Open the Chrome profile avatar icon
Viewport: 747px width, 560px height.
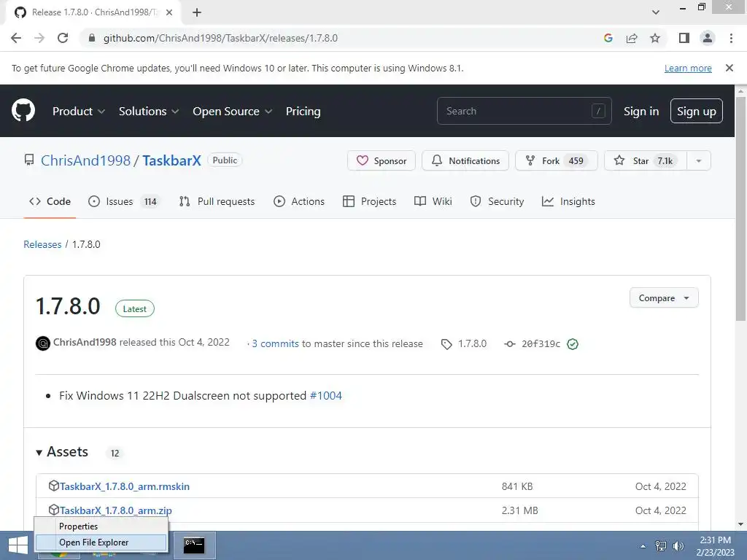pos(708,38)
